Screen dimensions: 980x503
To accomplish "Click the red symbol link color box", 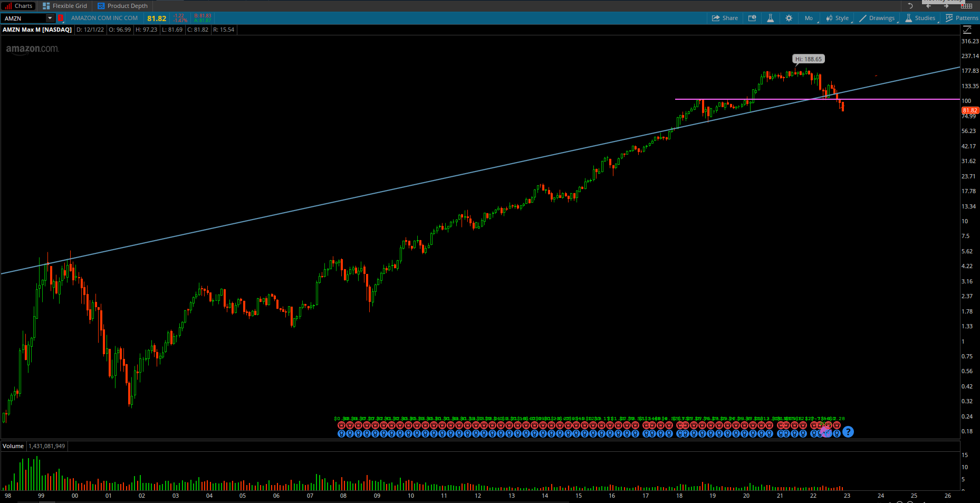I will [x=61, y=18].
